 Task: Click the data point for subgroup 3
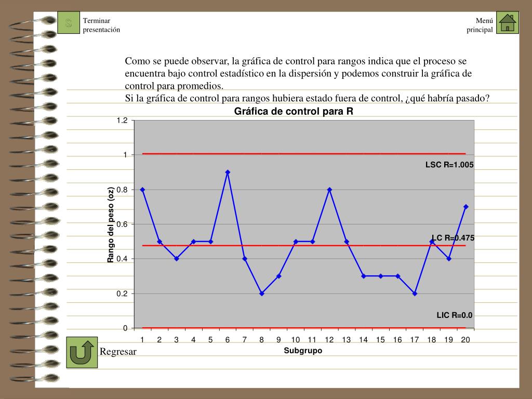pos(177,259)
